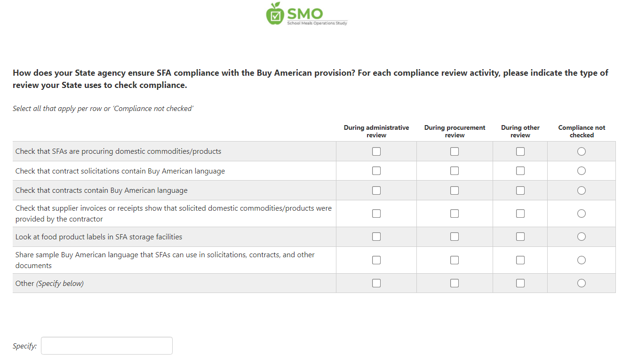Check procurement review for sample language sharing
This screenshot has width=630, height=364.
(455, 260)
